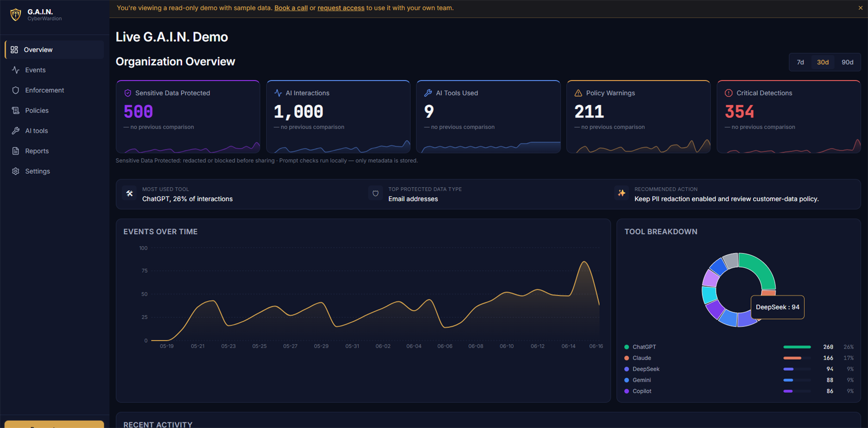Screen dimensions: 868x428
Task: Click the Email addresses text
Action: click(x=413, y=199)
